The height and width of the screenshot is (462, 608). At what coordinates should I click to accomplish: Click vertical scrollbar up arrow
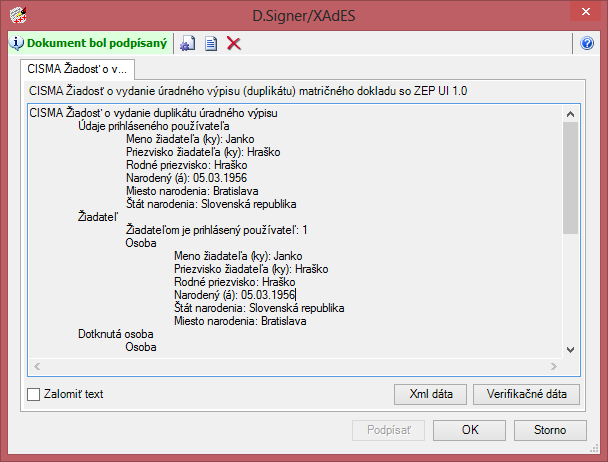(570, 114)
